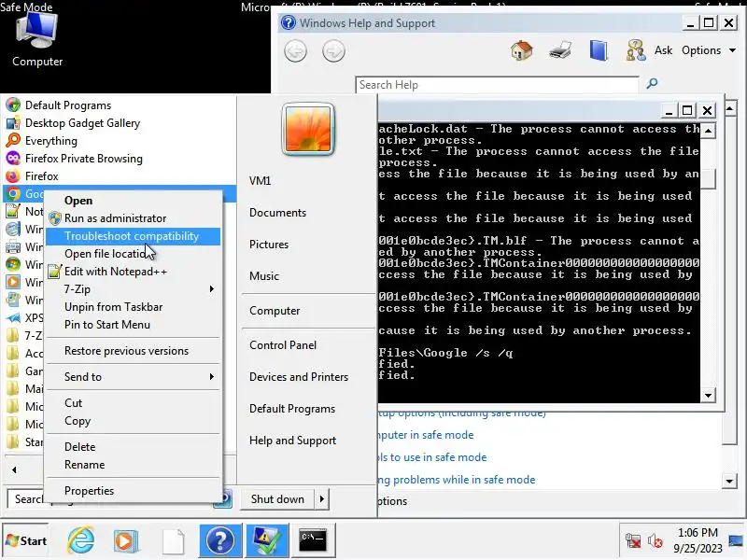The height and width of the screenshot is (560, 747).
Task: Open the System Configuration taskbar icon
Action: click(267, 540)
